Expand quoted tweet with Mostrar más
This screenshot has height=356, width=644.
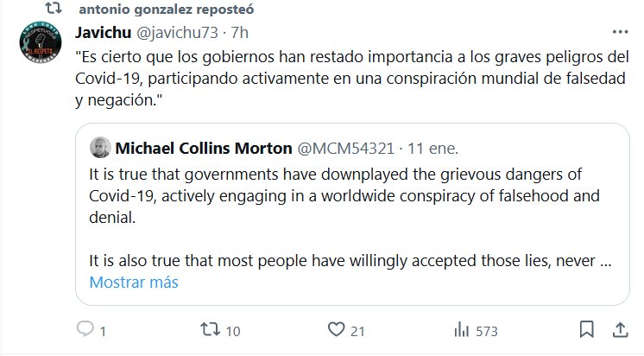click(134, 283)
